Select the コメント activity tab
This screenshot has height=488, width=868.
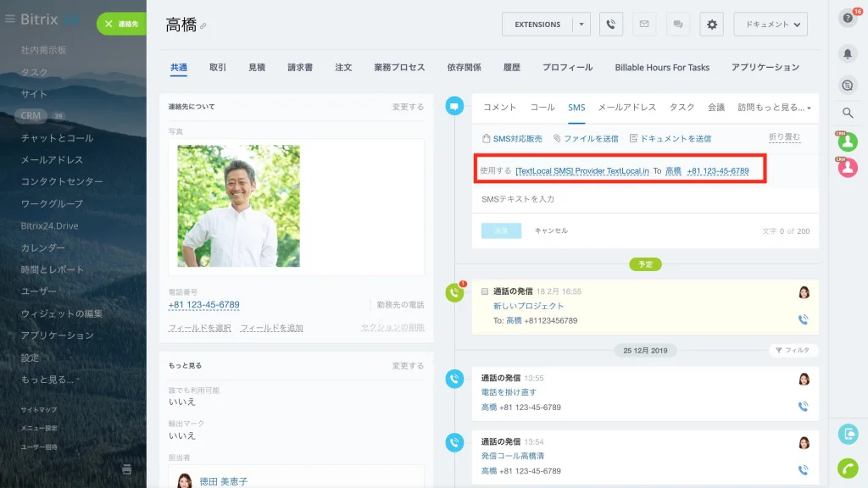click(x=500, y=108)
